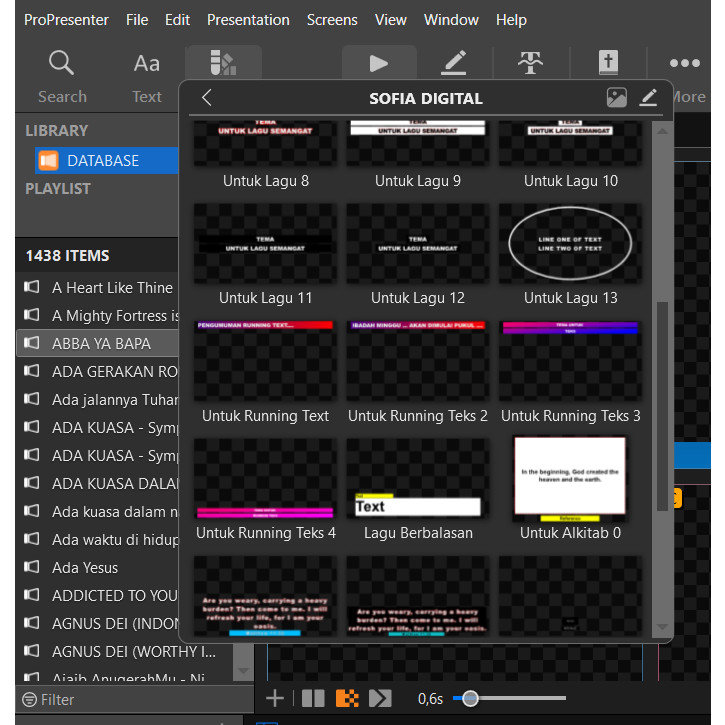
Task: Open the Text formatting tool
Action: (147, 64)
